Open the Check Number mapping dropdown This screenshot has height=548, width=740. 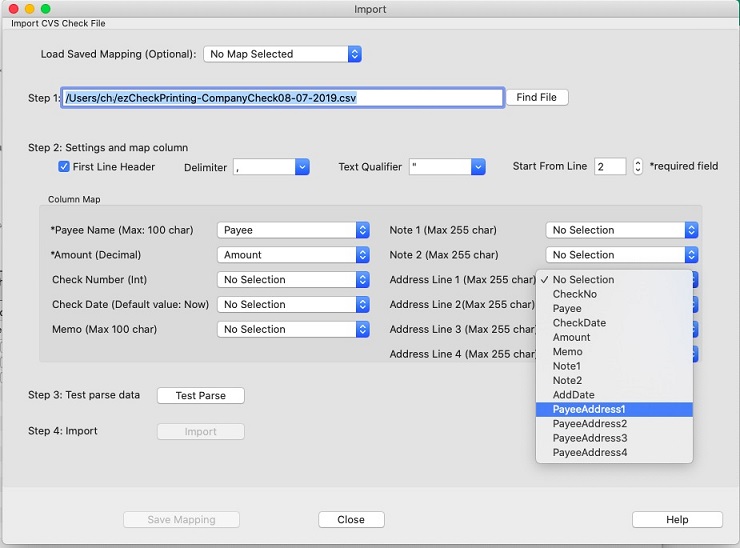pyautogui.click(x=293, y=280)
